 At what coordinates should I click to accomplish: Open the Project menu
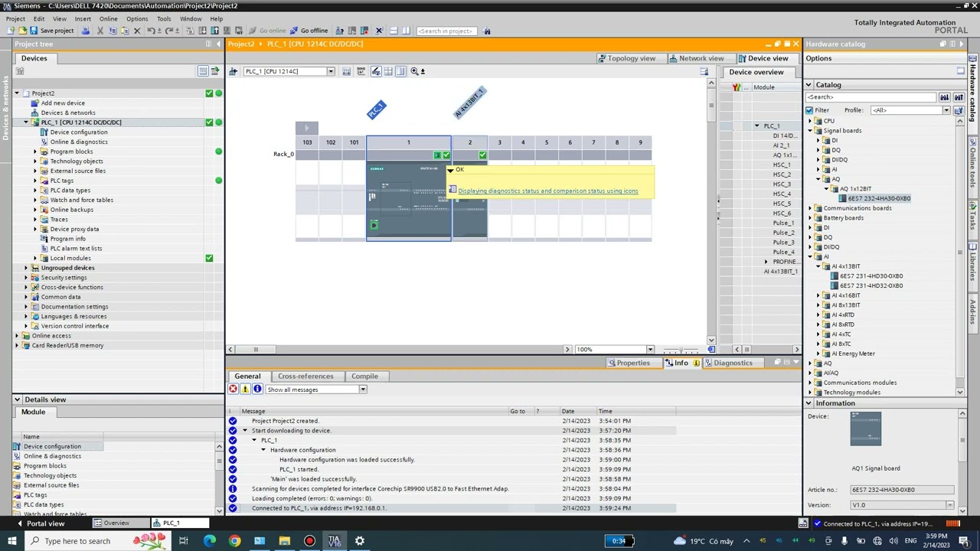pos(15,18)
